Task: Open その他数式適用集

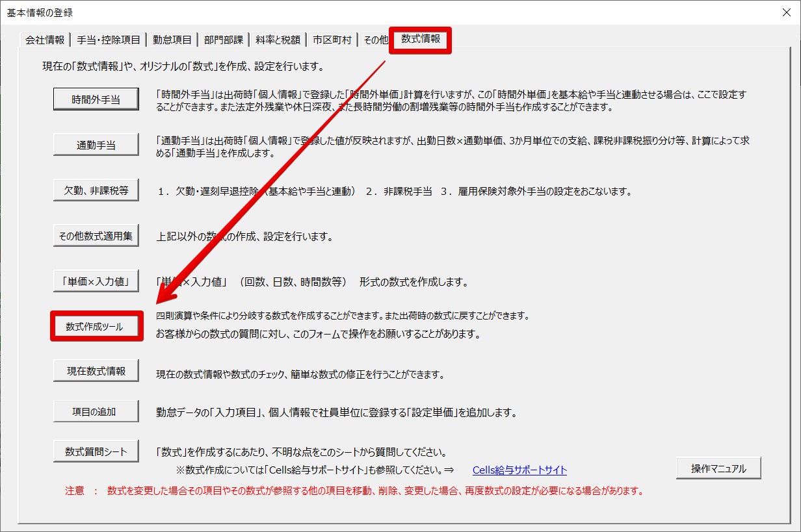Action: 96,236
